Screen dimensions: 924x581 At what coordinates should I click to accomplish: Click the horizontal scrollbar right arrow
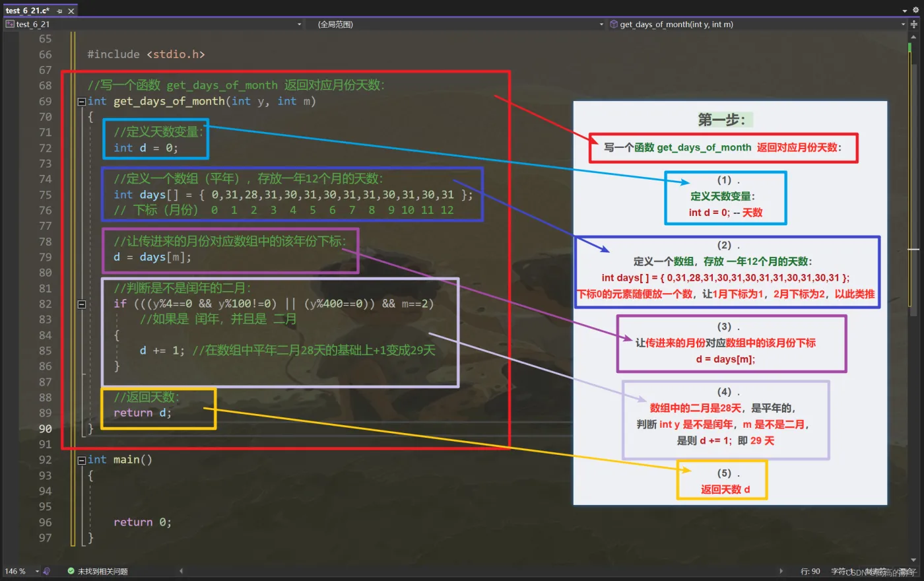(781, 571)
